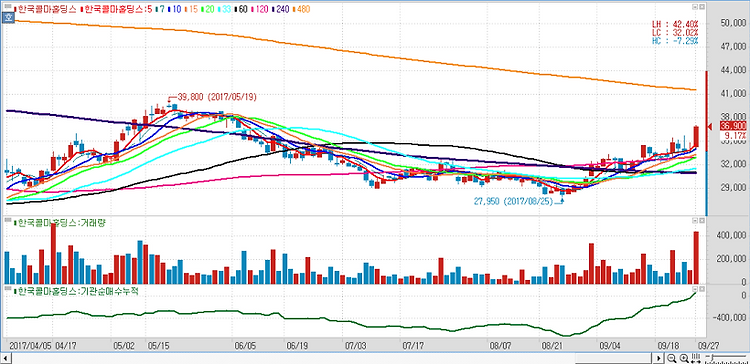Click the horizontal chart scrollbar track
The height and width of the screenshot is (364, 750).
[x=333, y=358]
